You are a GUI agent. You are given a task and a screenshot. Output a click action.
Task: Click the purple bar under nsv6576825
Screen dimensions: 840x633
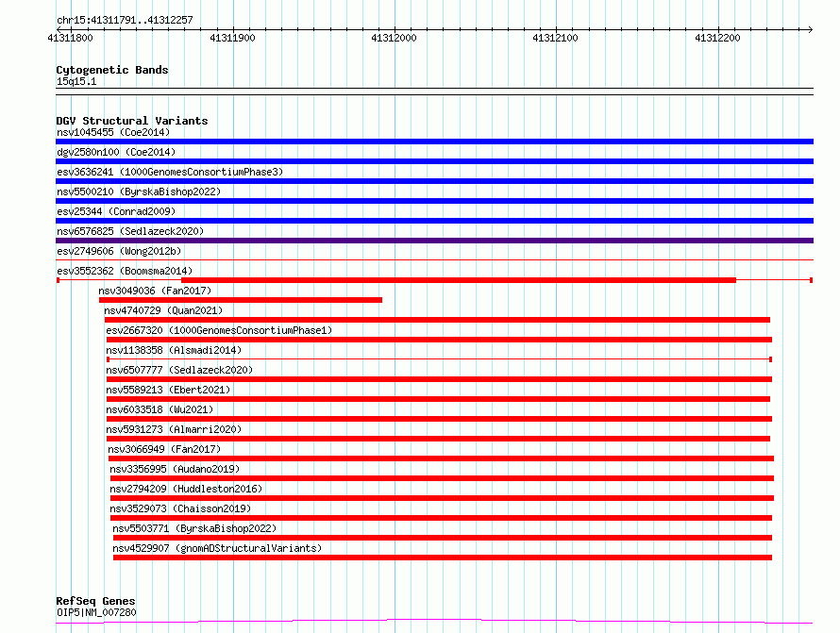click(x=434, y=241)
